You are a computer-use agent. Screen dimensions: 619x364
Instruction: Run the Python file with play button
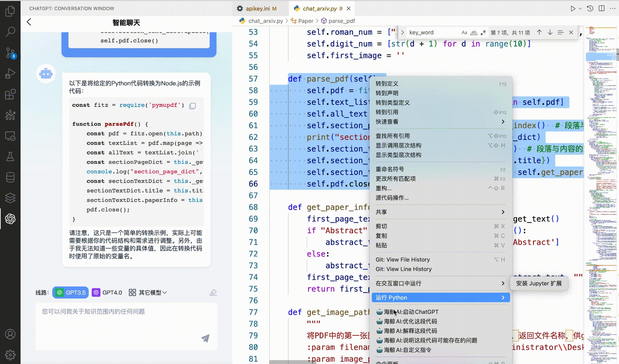573,8
